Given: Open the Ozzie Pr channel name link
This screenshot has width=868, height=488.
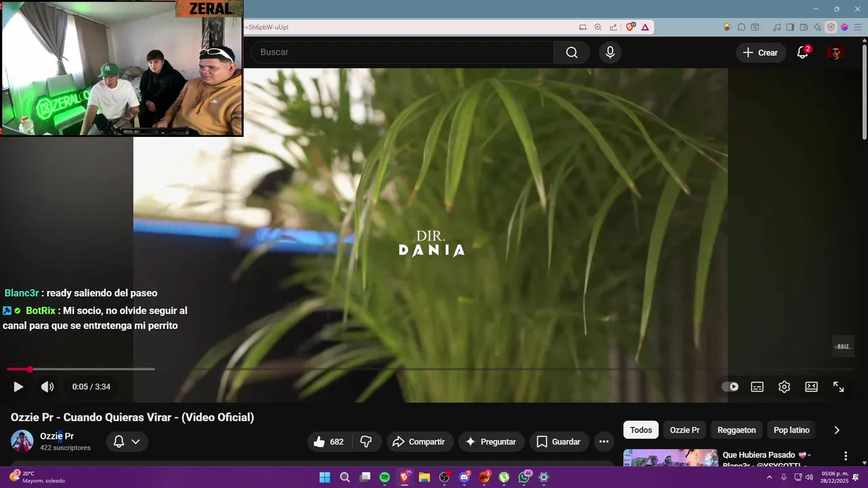Looking at the screenshot, I should (57, 436).
